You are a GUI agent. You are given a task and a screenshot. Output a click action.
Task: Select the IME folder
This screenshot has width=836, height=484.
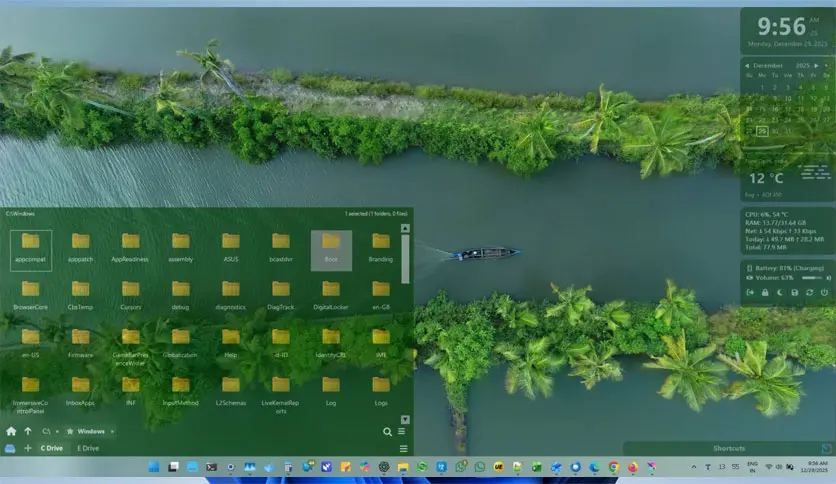[x=381, y=344]
